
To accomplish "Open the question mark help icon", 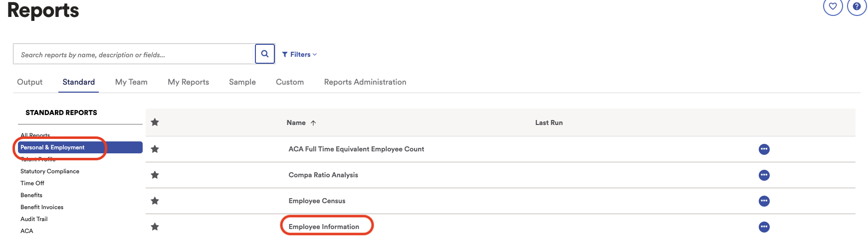I will click(x=857, y=6).
